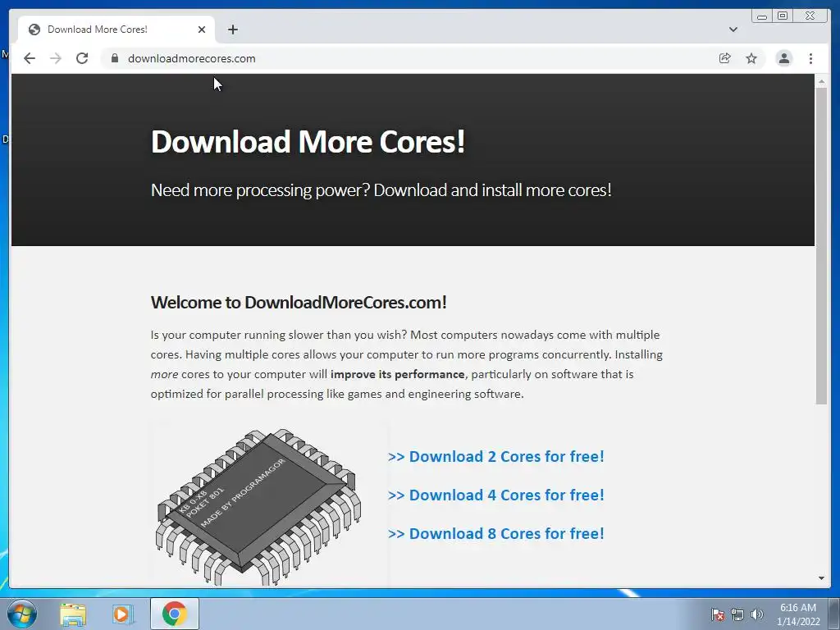840x630 pixels.
Task: Launch Windows Media Player from taskbar
Action: (x=123, y=614)
